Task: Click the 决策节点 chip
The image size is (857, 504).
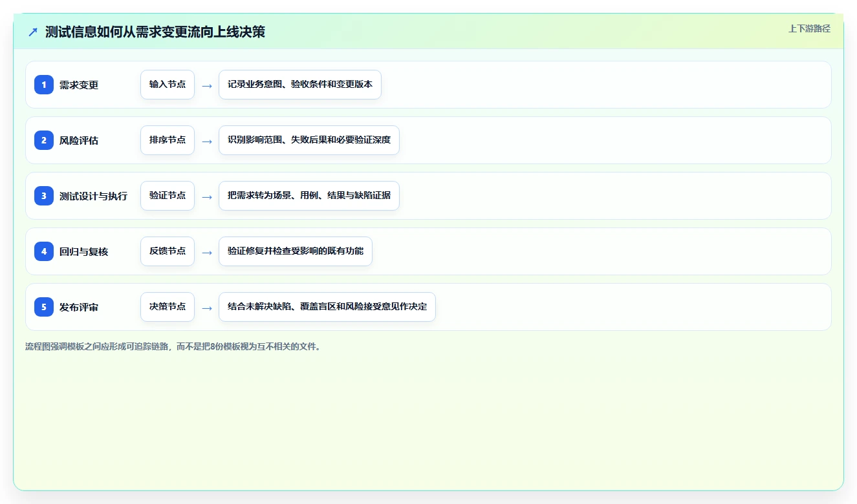Action: 168,307
